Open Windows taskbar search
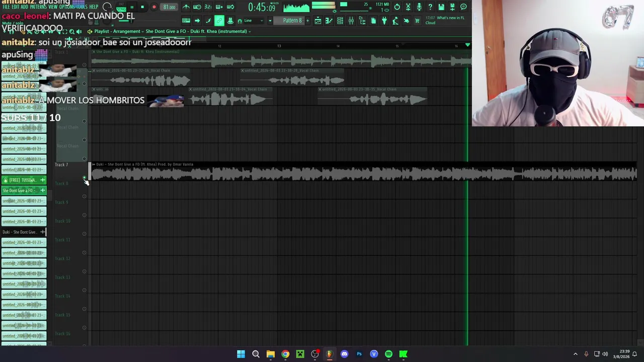The image size is (644, 362). pyautogui.click(x=256, y=354)
